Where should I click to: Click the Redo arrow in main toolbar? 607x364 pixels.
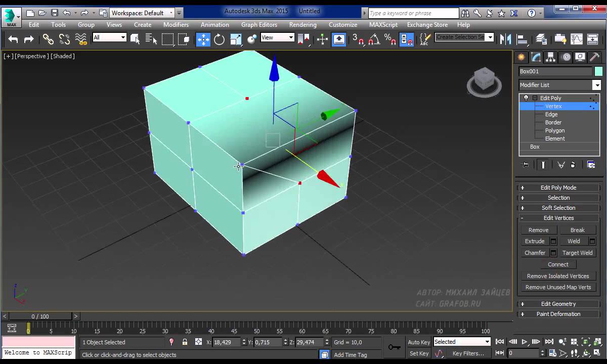tap(29, 39)
